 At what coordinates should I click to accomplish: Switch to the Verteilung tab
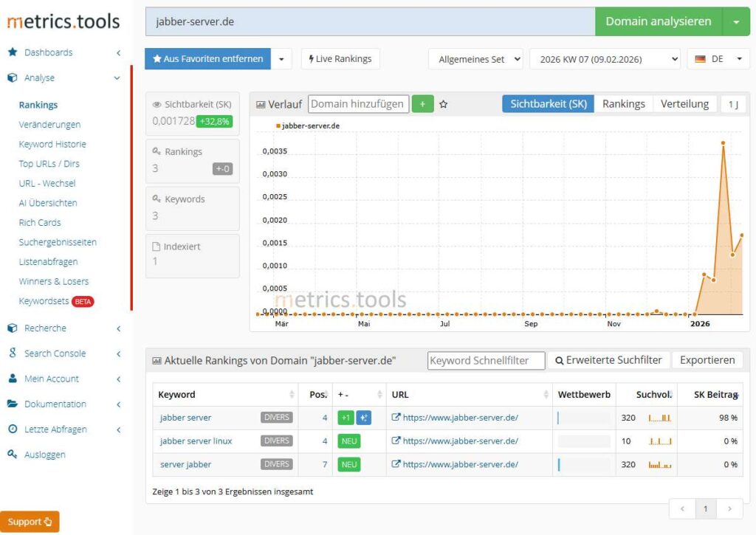pos(684,104)
